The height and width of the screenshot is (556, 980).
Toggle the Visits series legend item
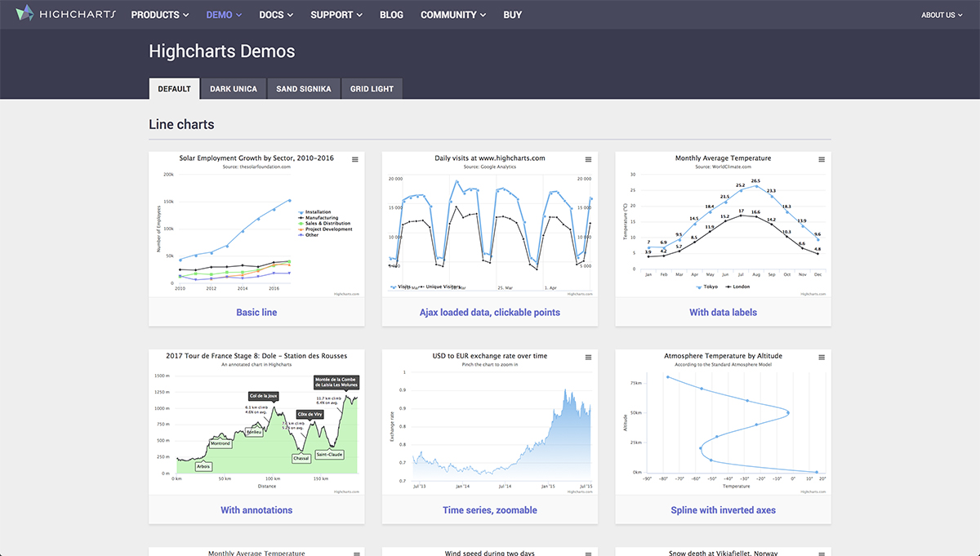coord(401,287)
